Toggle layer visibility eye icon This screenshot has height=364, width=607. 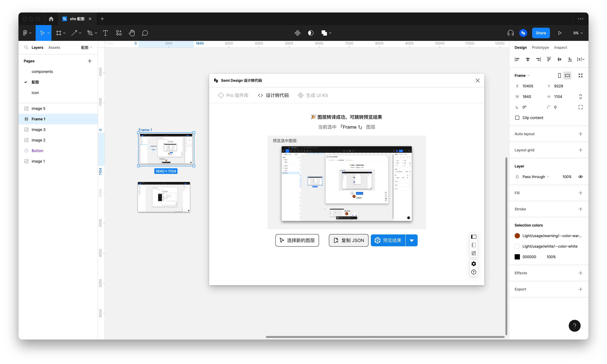point(580,177)
